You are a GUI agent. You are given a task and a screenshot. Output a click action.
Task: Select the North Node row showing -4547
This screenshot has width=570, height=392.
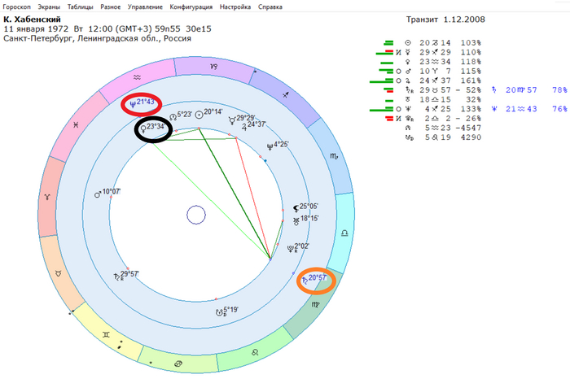click(443, 128)
